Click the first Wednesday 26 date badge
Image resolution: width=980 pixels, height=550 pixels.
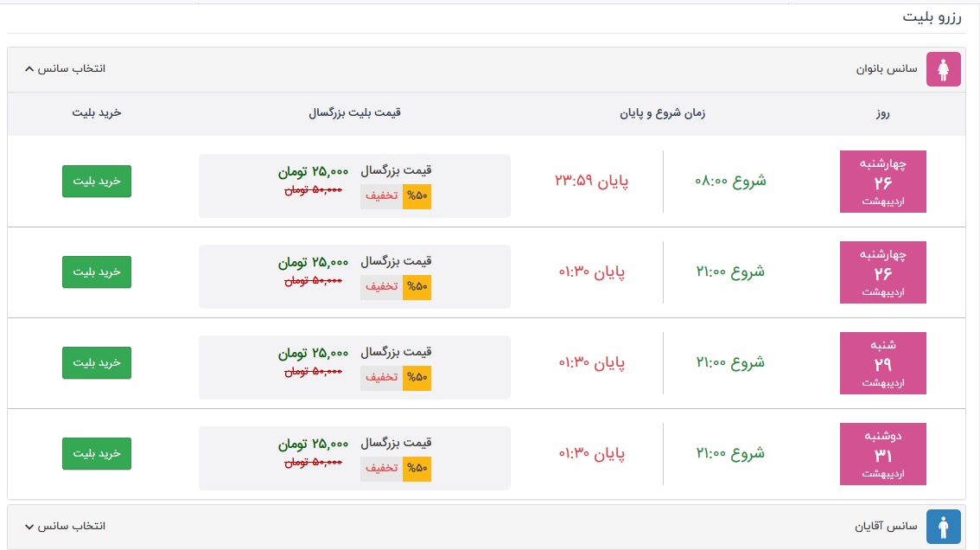882,182
